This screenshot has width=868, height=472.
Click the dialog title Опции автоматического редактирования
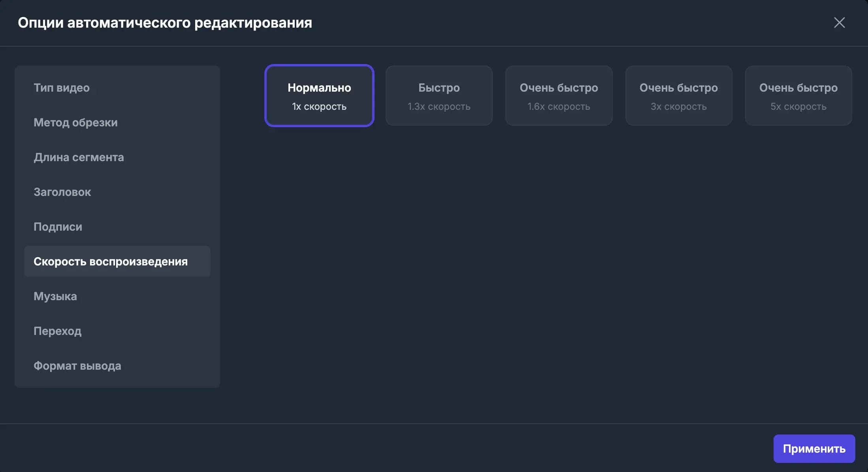(x=165, y=23)
